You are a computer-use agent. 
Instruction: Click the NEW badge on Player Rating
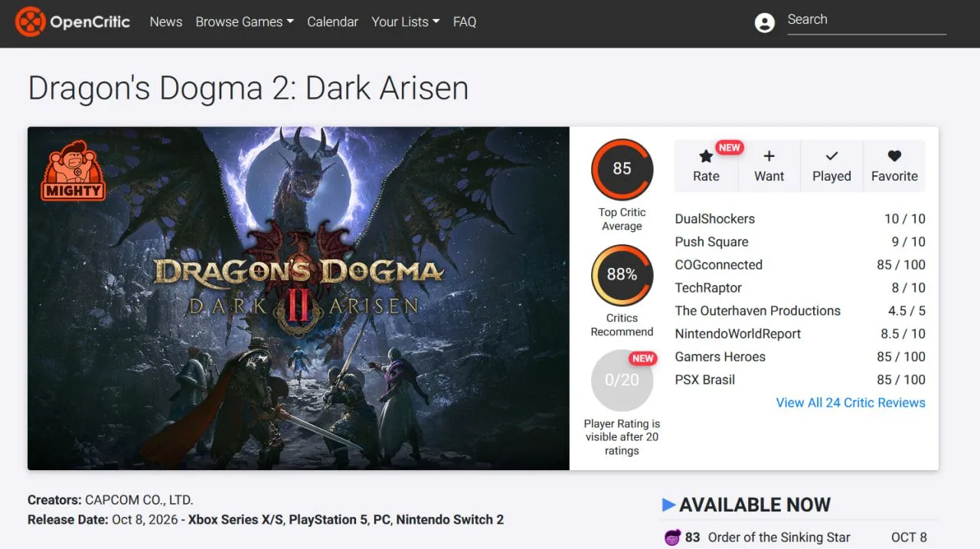[642, 358]
